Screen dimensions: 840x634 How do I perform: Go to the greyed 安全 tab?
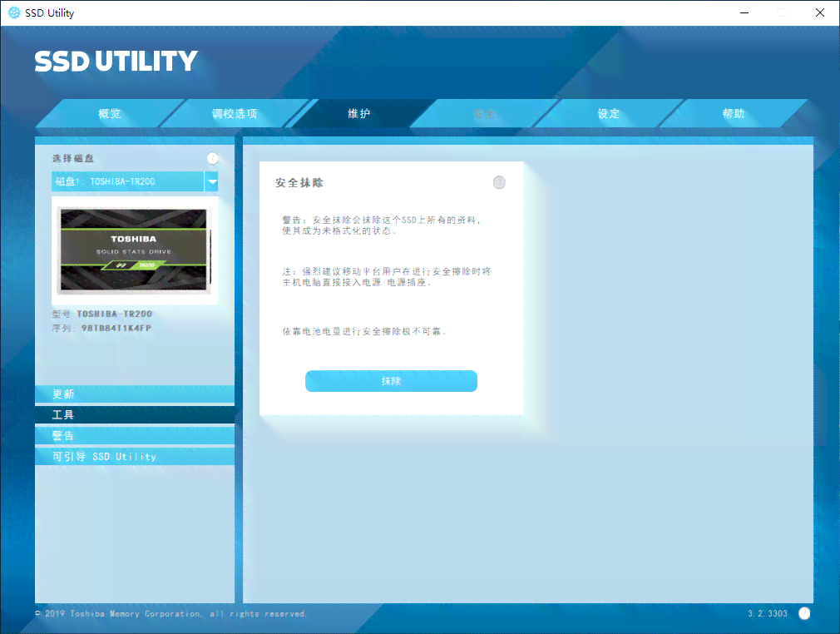coord(484,114)
